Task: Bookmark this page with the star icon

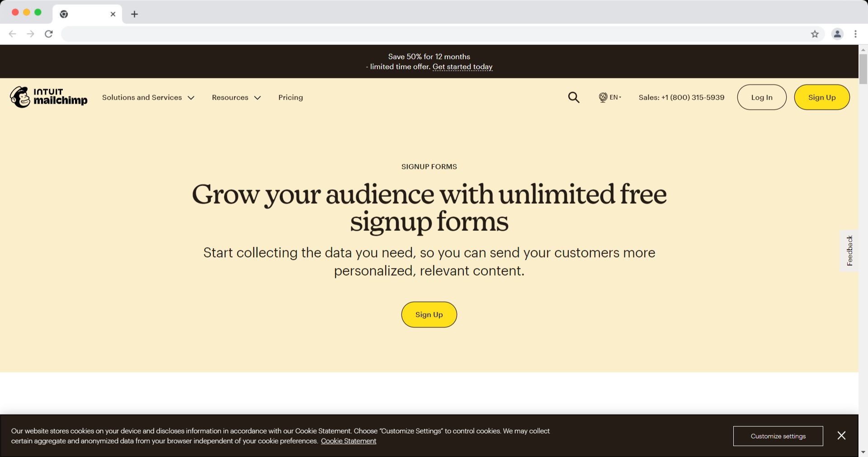Action: [815, 34]
